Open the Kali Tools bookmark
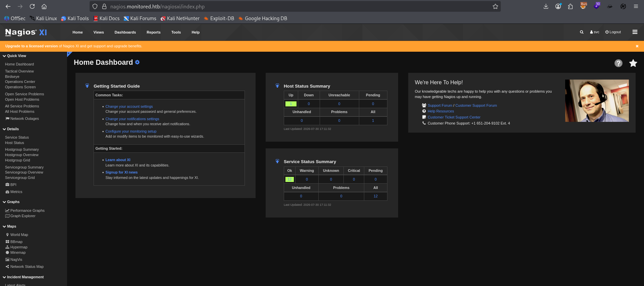This screenshot has width=644, height=286. point(75,18)
